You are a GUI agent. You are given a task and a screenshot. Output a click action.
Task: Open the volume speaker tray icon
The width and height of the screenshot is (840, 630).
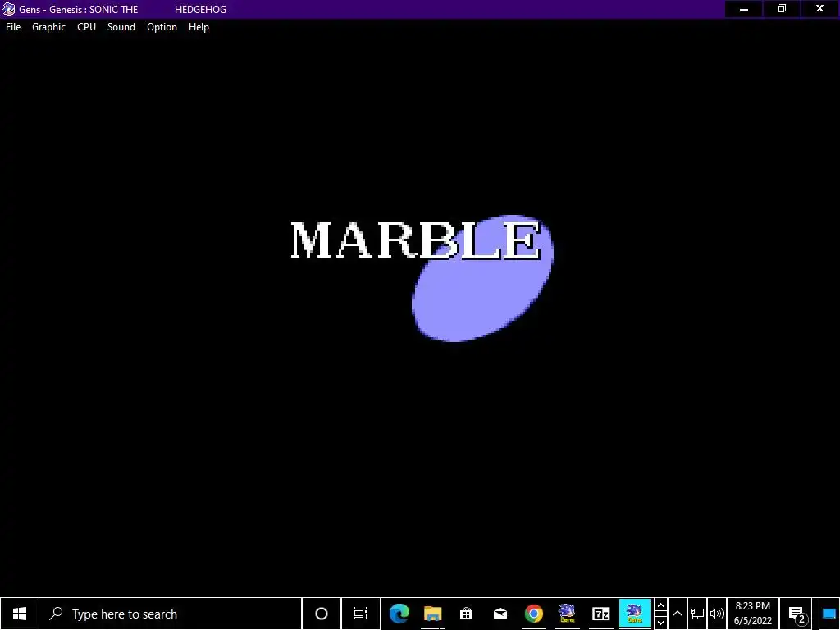[717, 614]
